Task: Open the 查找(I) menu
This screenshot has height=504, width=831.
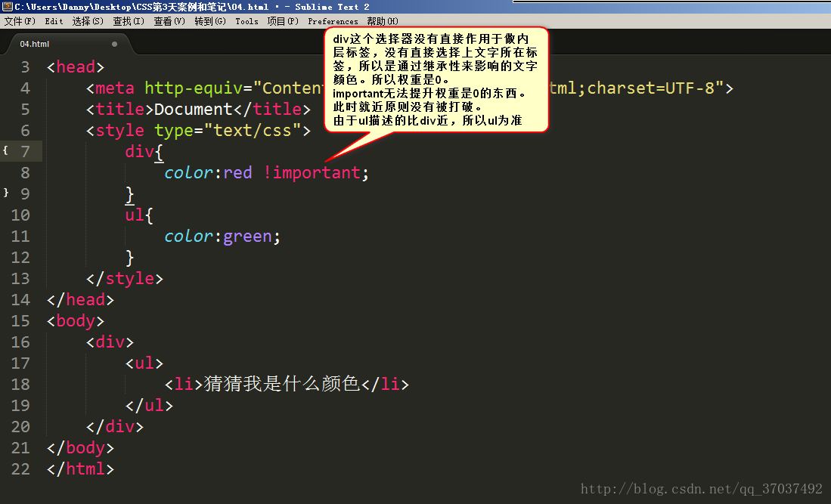Action: (x=129, y=21)
